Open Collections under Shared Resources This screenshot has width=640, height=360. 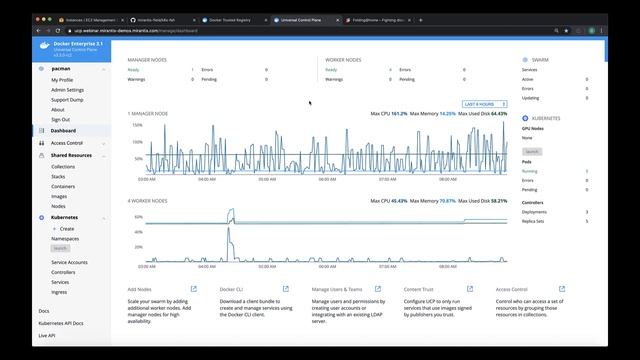point(63,167)
